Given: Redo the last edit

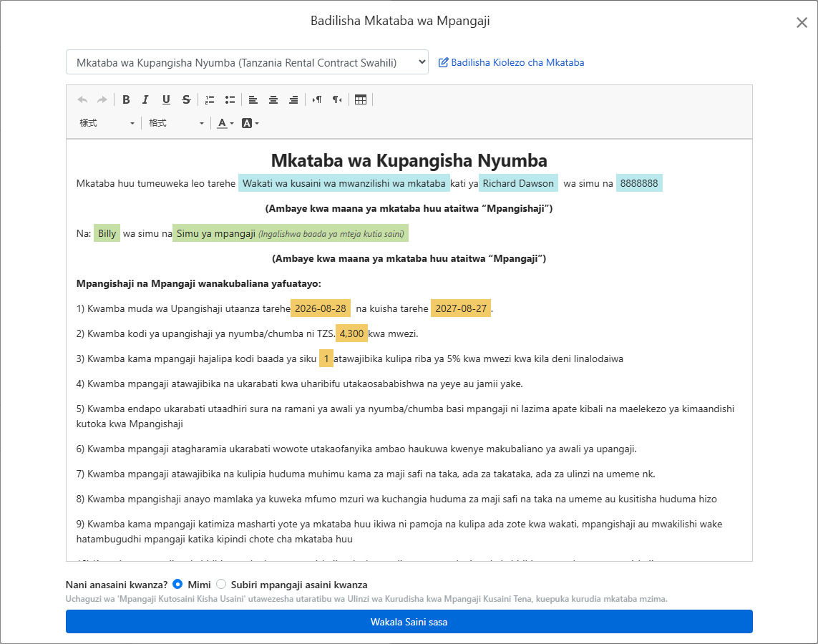Looking at the screenshot, I should (102, 99).
